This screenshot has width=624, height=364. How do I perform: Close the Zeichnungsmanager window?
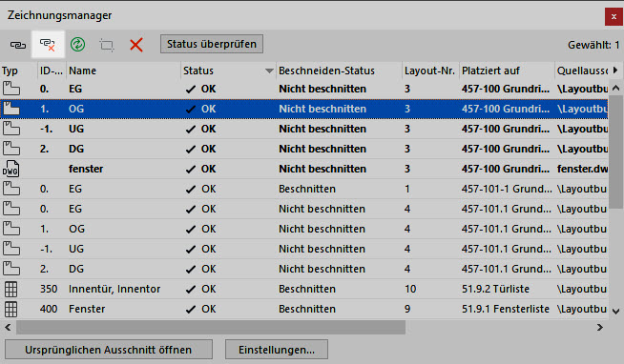pyautogui.click(x=614, y=17)
